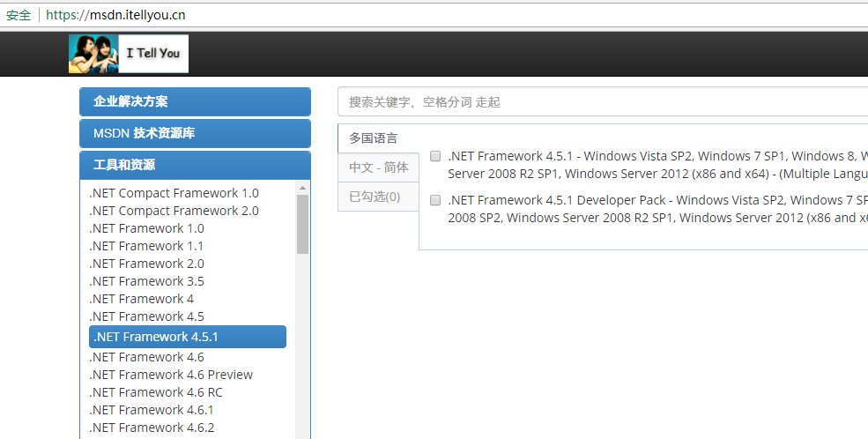Click the scrollbar up arrow in product list
868x439 pixels.
click(x=302, y=188)
